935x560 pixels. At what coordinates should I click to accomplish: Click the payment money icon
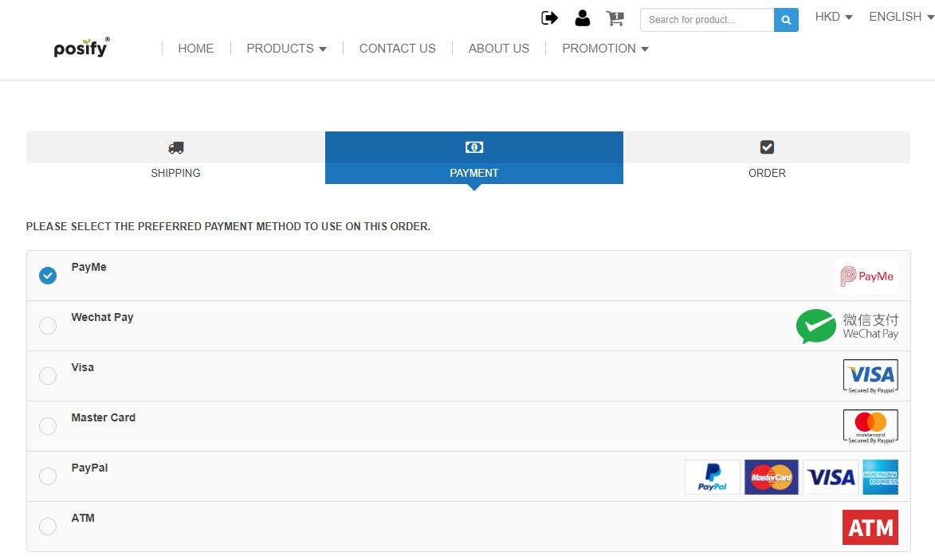click(474, 147)
